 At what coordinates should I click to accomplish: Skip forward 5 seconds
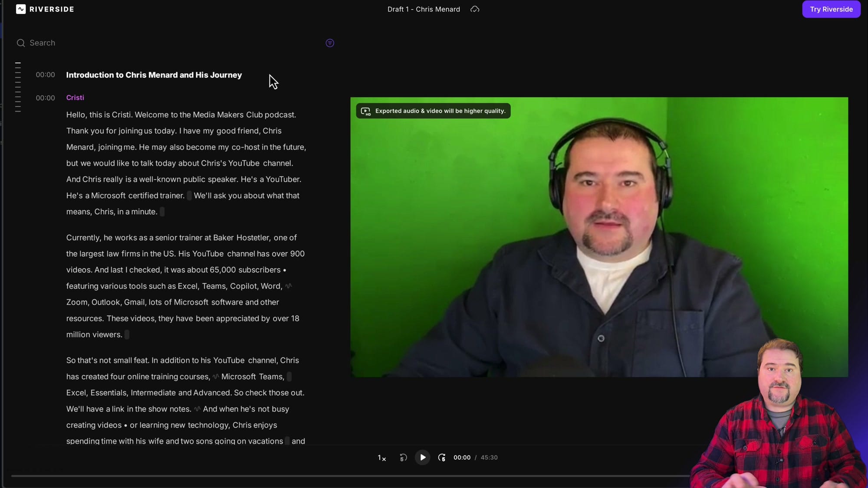tap(442, 457)
